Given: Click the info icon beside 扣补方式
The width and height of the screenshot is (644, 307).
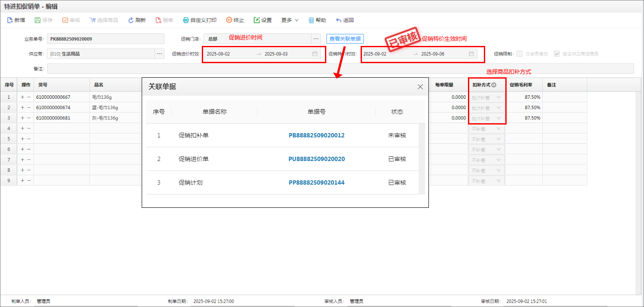Looking at the screenshot, I should (x=494, y=85).
